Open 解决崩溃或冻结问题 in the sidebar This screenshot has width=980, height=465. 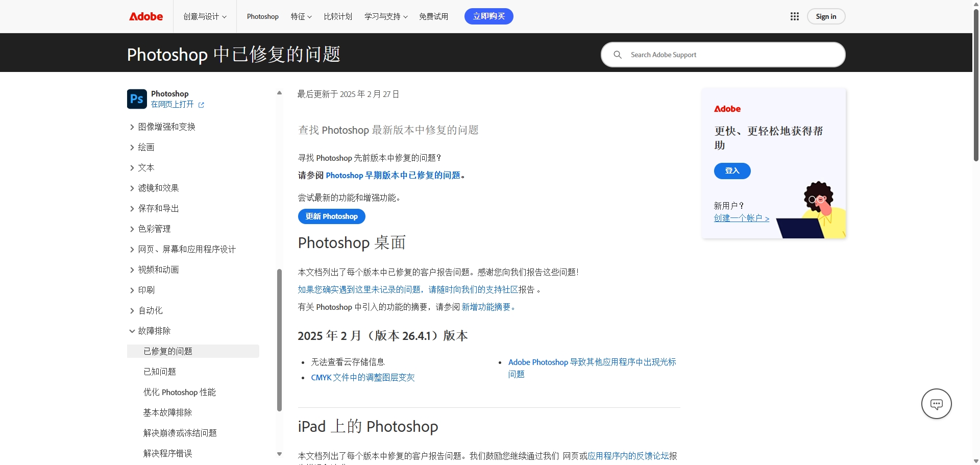point(180,433)
